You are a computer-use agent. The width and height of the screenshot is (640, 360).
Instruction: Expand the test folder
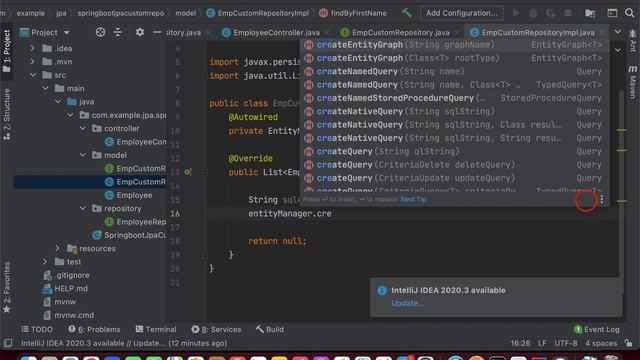point(45,262)
